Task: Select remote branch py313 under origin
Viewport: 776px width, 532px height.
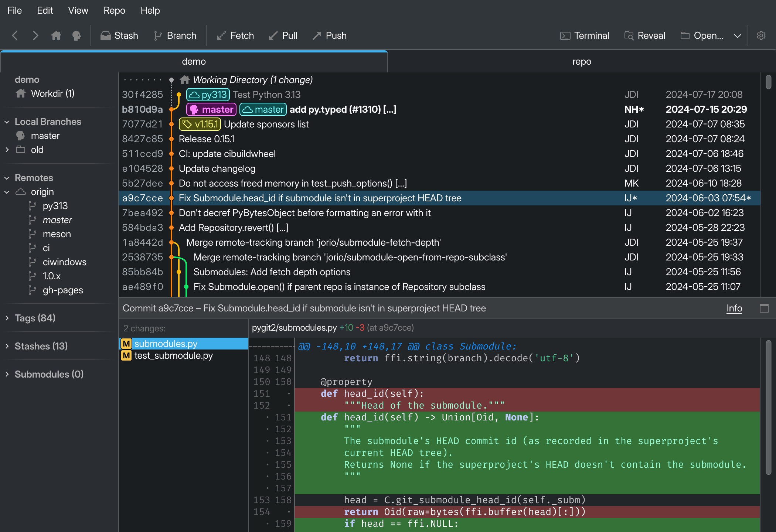Action: pos(59,206)
